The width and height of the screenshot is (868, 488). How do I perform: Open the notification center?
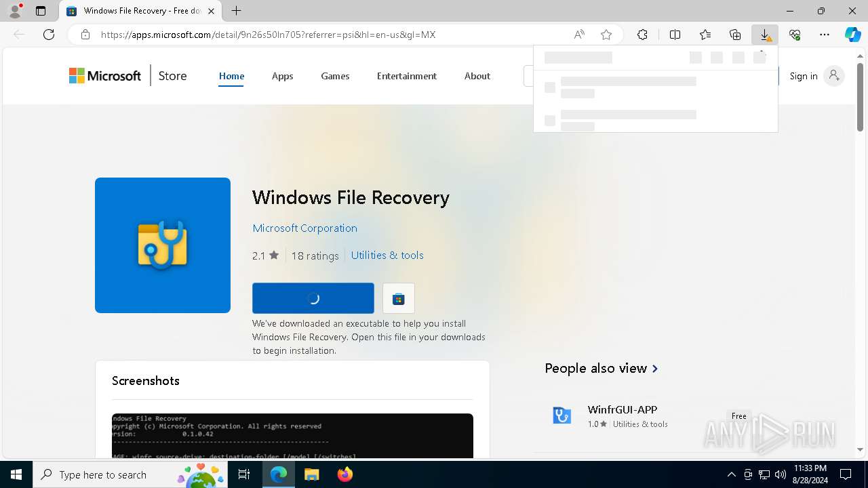[x=846, y=474]
